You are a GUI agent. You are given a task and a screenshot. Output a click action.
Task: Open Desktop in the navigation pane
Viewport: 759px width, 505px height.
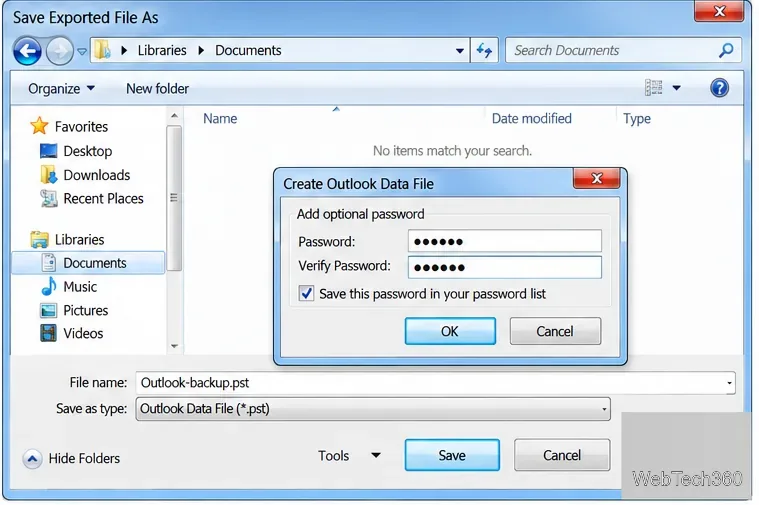tap(76, 151)
